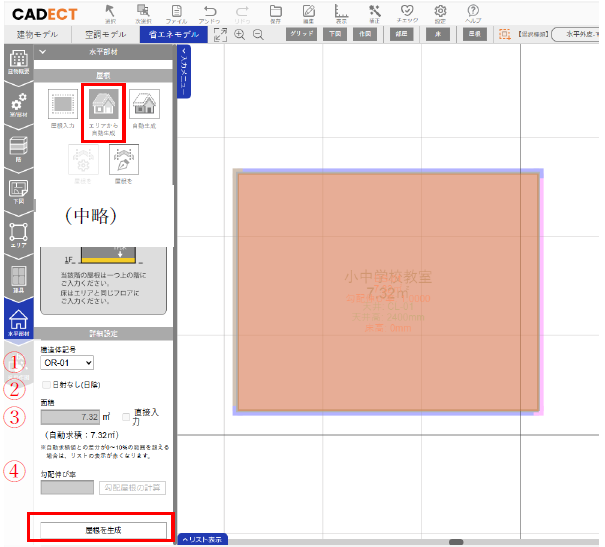The width and height of the screenshot is (605, 547).
Task: Click the 屋根を生成 button
Action: coord(102,529)
